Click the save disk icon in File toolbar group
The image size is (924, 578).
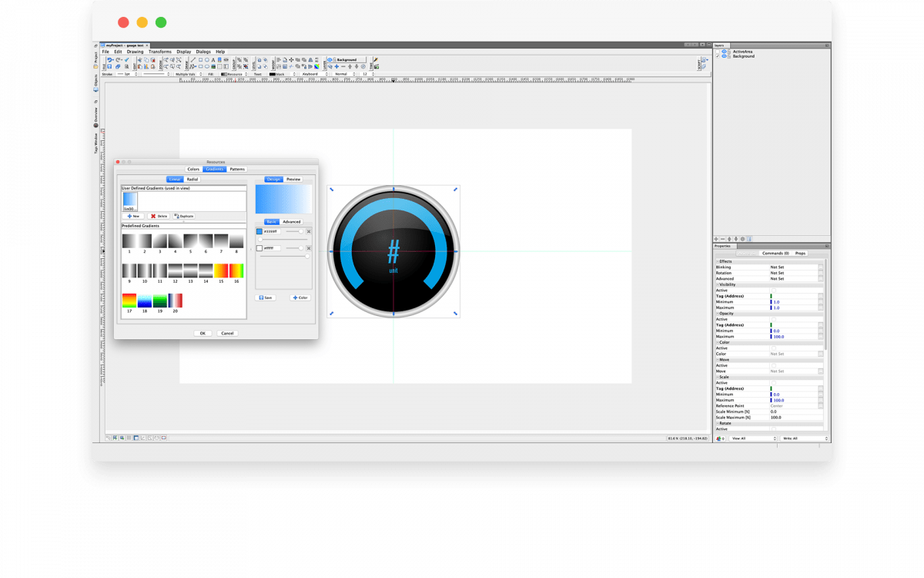pos(109,66)
